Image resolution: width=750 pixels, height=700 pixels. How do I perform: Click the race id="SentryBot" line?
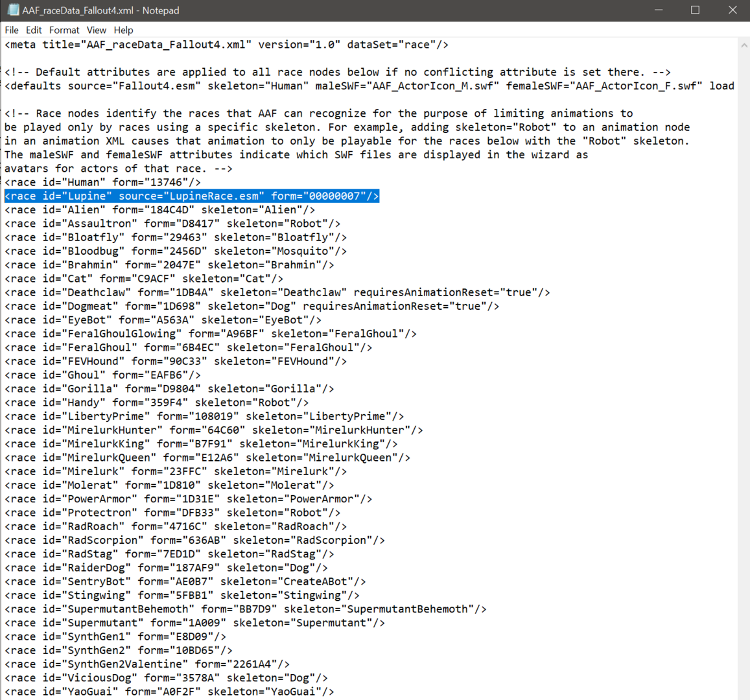click(x=185, y=582)
